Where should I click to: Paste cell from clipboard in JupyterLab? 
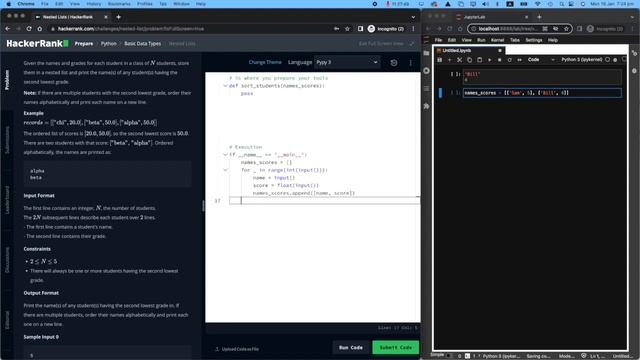[x=479, y=60]
